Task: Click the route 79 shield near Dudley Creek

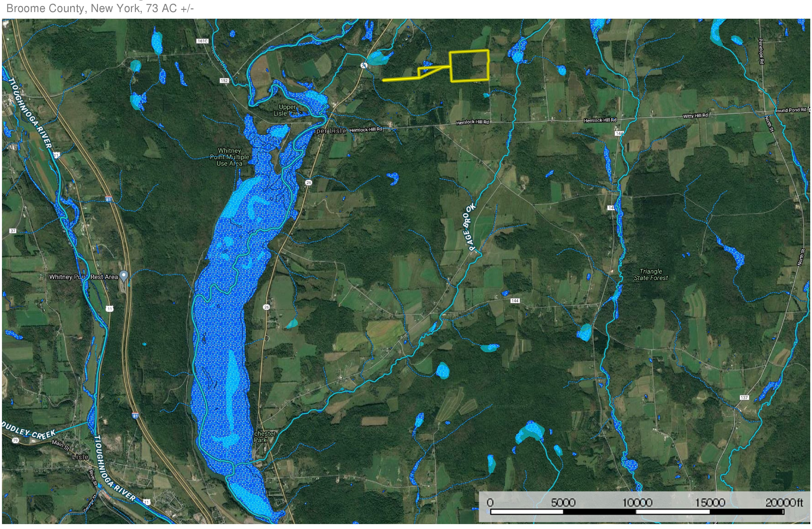Action: tap(15, 440)
